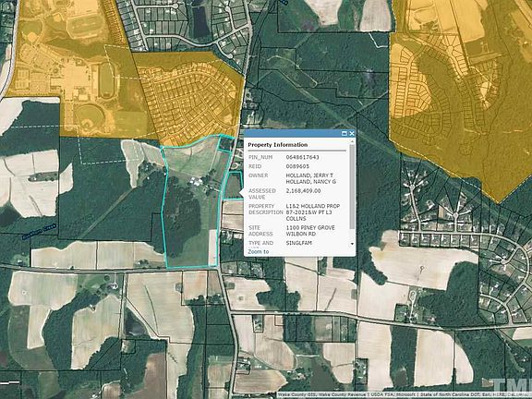Select small cyan parcel beside popup pointer
The width and height of the screenshot is (532, 399).
[234, 186]
